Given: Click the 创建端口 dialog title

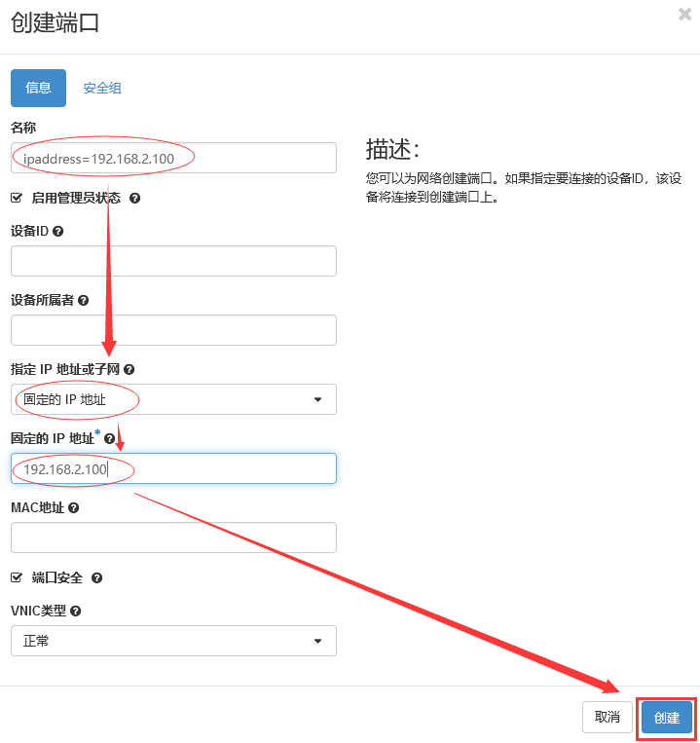Looking at the screenshot, I should pos(55,22).
